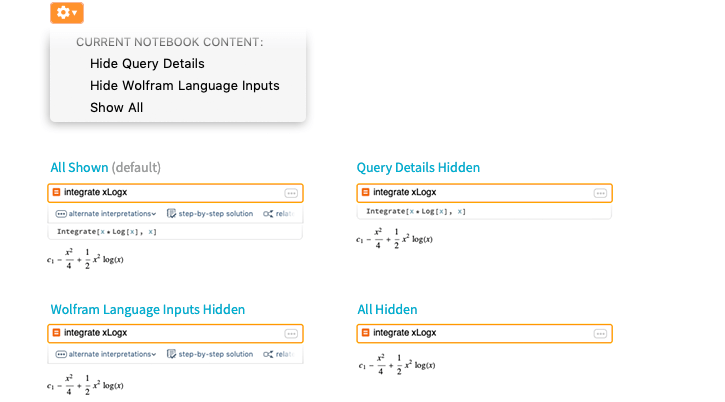Click ellipsis icon in Wolfram Language Inputs Hidden box
Viewport: 725px width, 402px height.
tap(291, 334)
